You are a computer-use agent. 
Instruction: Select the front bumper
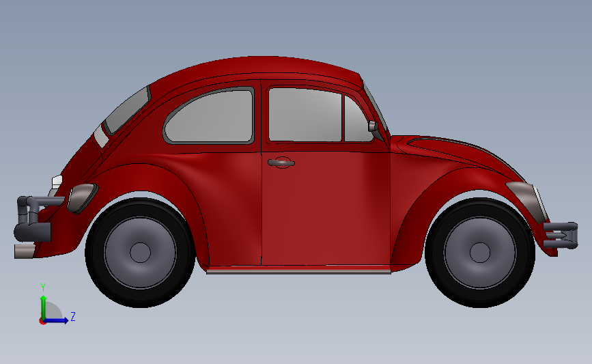[561, 235]
